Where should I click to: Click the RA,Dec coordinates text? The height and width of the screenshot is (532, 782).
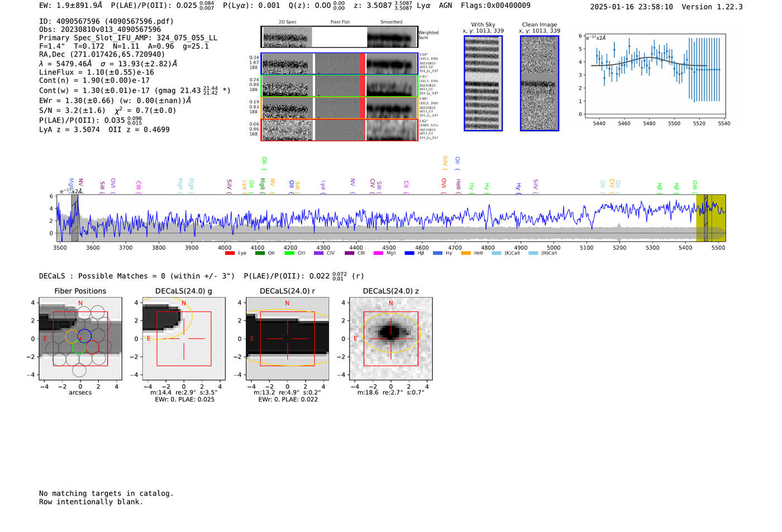tap(102, 55)
